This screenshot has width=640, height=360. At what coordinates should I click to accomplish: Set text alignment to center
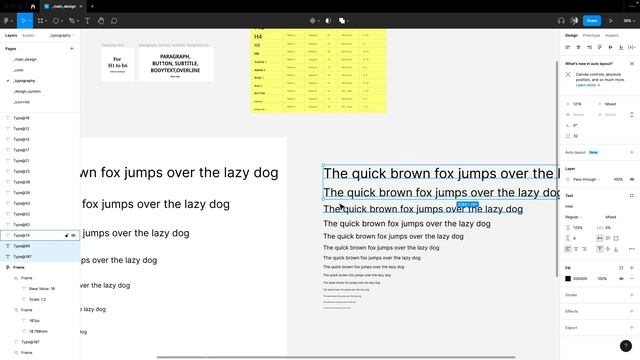click(x=576, y=249)
